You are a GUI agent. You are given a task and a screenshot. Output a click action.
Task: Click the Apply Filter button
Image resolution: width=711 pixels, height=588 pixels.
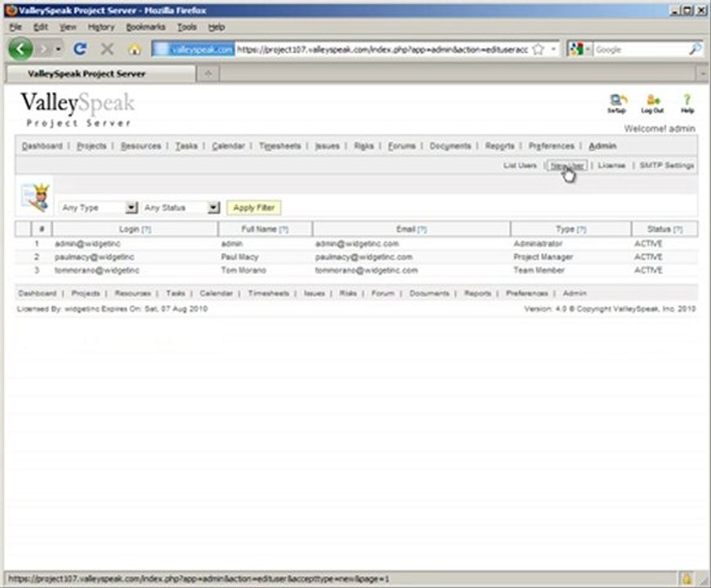pos(254,207)
